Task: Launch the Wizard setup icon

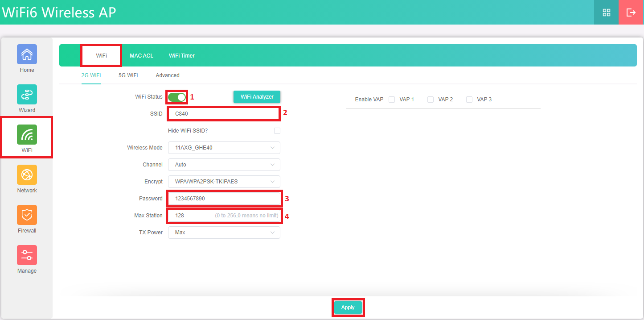Action: coord(27,95)
